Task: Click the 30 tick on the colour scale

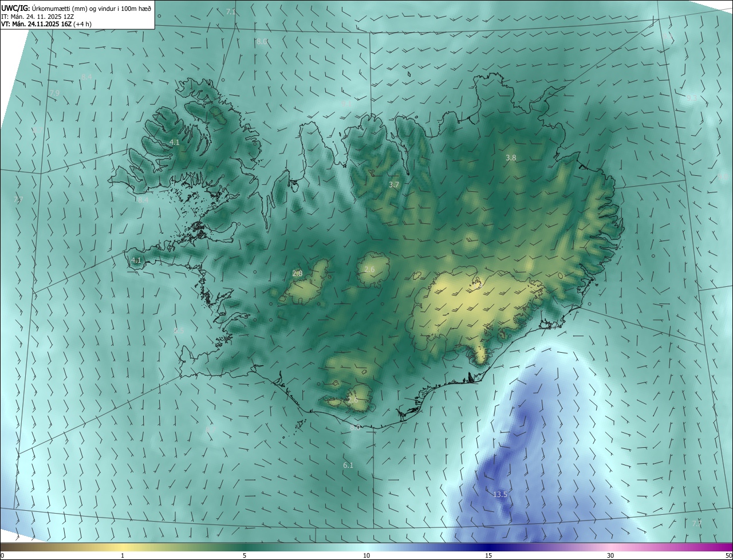Action: click(x=610, y=555)
